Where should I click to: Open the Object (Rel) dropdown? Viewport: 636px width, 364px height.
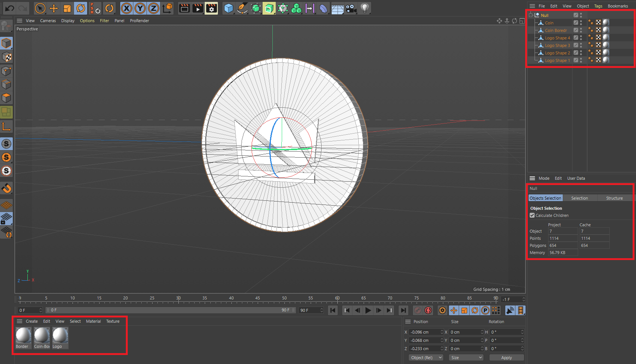(426, 358)
